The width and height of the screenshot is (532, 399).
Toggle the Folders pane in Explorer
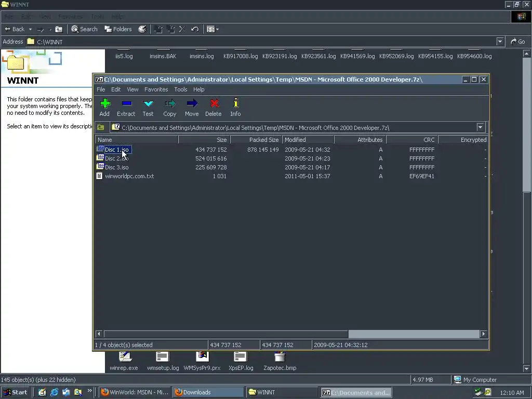pos(118,29)
